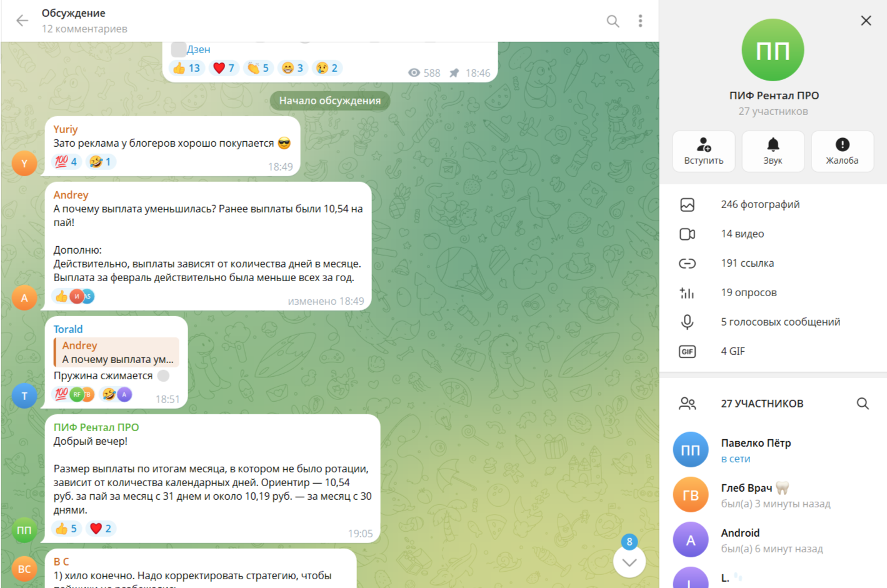Click the video camera icon beside 14 видео
Screen dimensions: 887x588
pos(687,234)
